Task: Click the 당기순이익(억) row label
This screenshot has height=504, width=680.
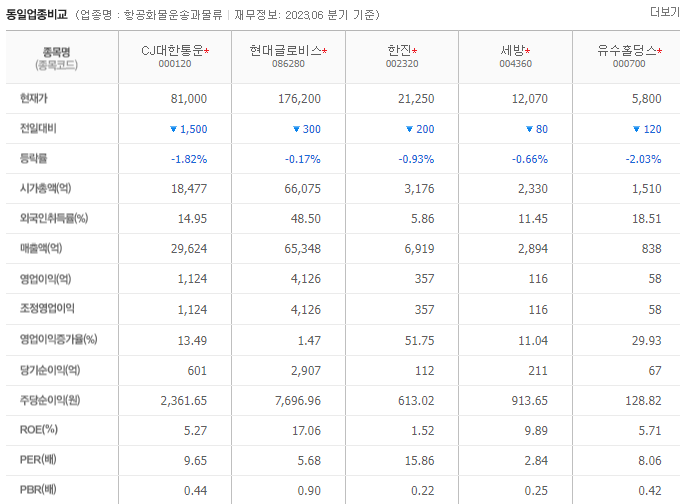Action: [x=50, y=370]
